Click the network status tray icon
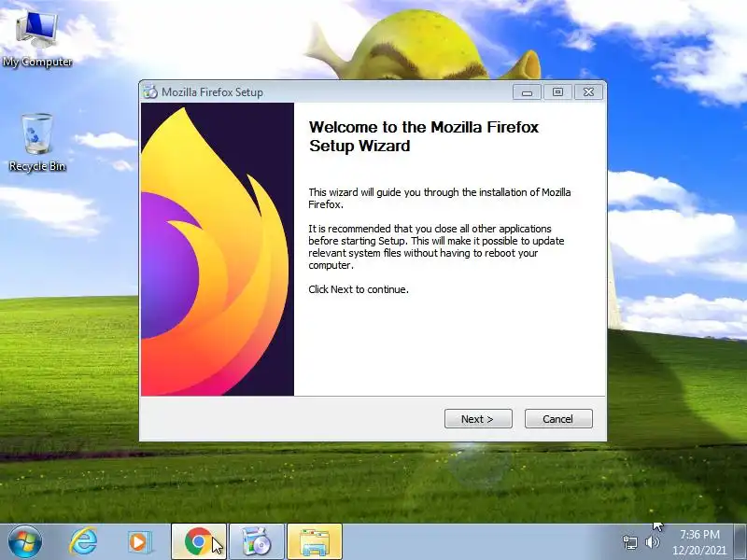The width and height of the screenshot is (747, 560). pos(630,542)
